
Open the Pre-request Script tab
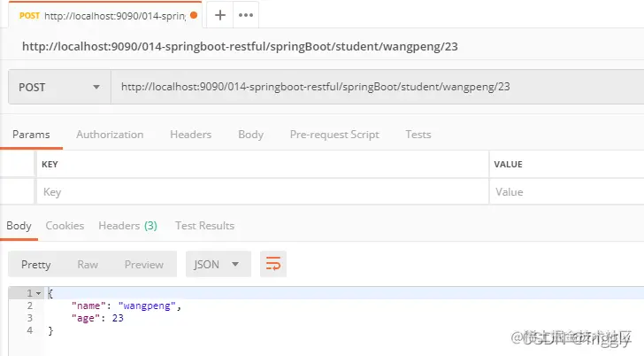coord(334,135)
